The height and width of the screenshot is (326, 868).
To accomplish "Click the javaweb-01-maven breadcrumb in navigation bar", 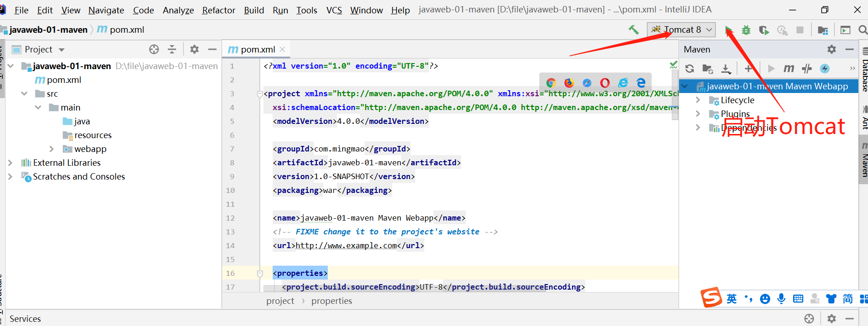I will click(x=48, y=30).
